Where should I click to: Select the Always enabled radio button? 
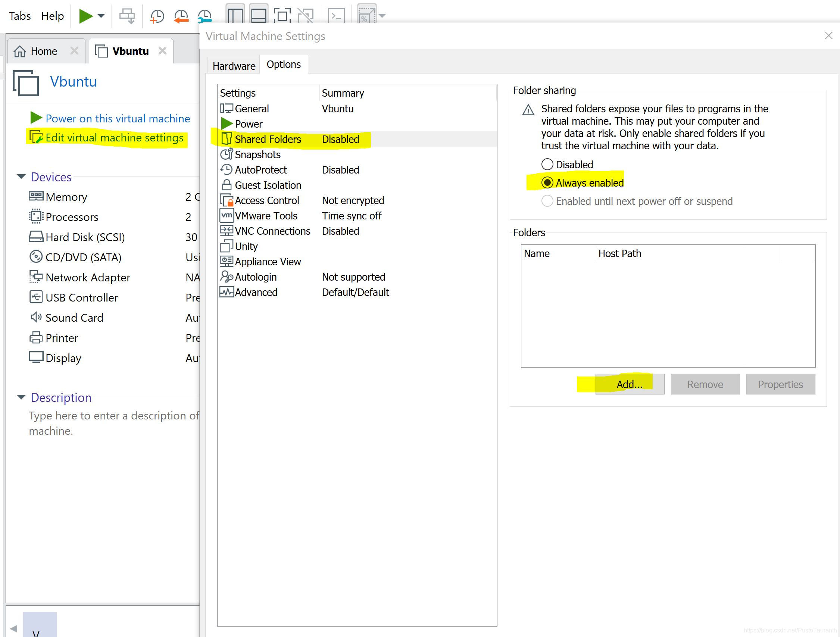(547, 183)
